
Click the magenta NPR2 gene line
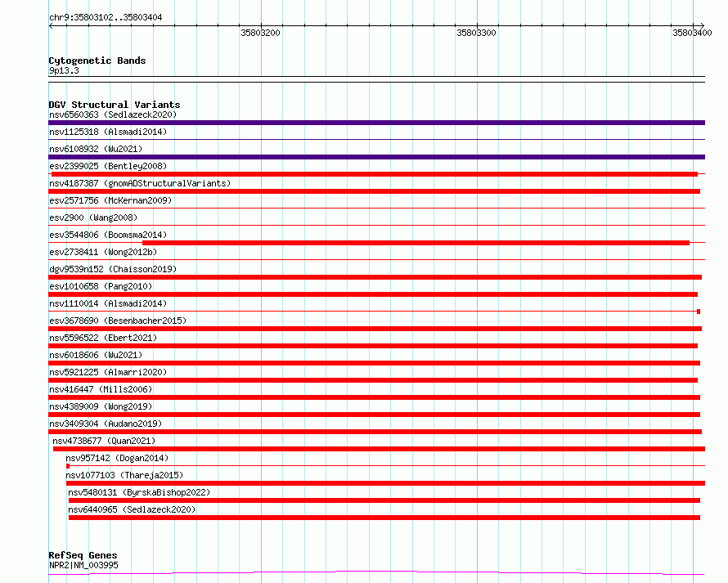click(x=376, y=573)
